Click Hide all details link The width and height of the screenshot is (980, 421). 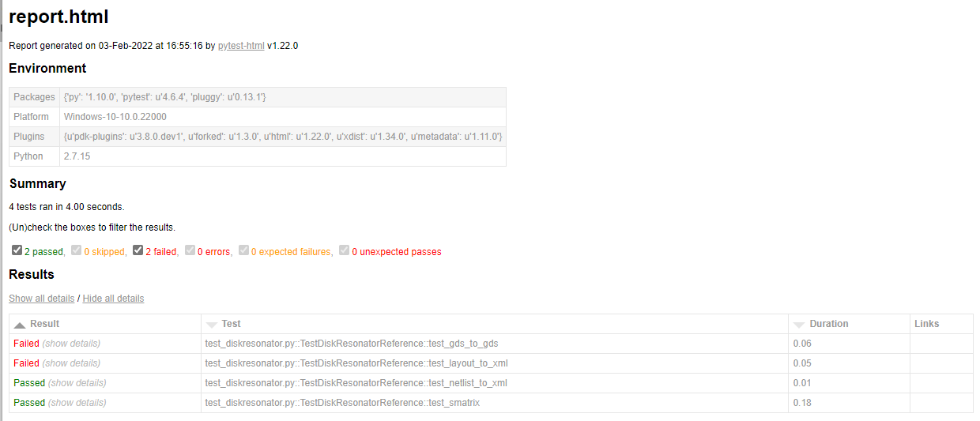pyautogui.click(x=113, y=299)
